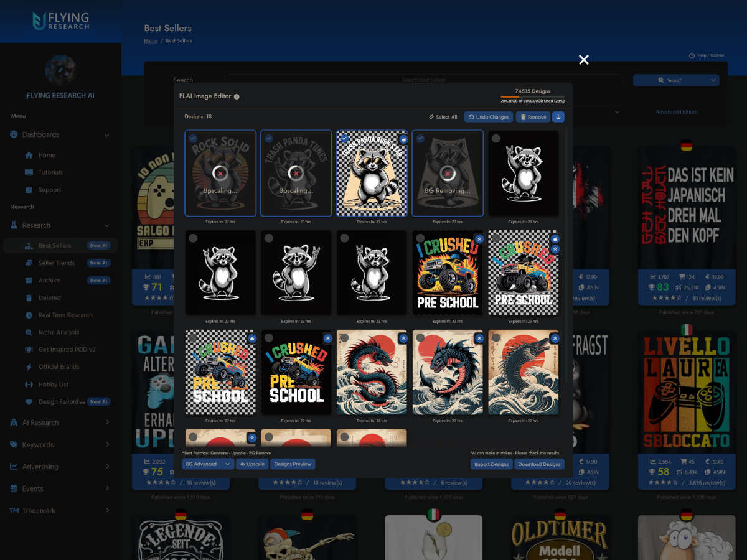Screen dimensions: 747x560
Task: Click the Home house icon in sidebar
Action: (29, 156)
